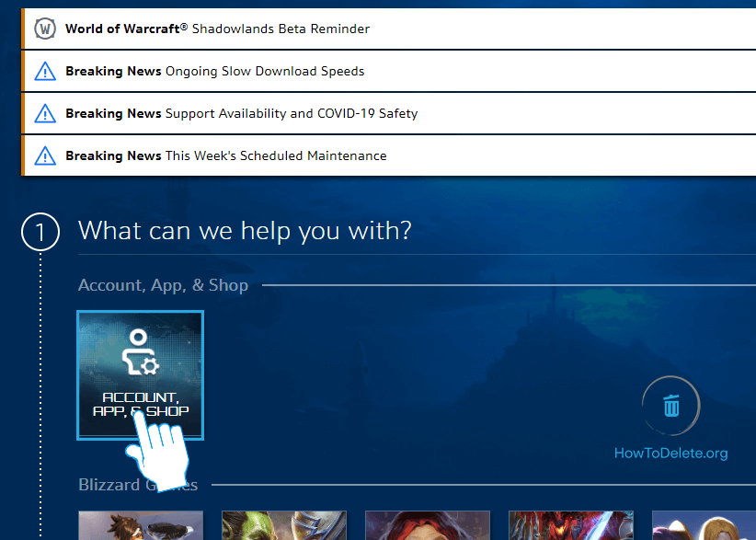The height and width of the screenshot is (540, 756).
Task: Choose the Diablo red demon game thumbnail
Action: pos(570,525)
